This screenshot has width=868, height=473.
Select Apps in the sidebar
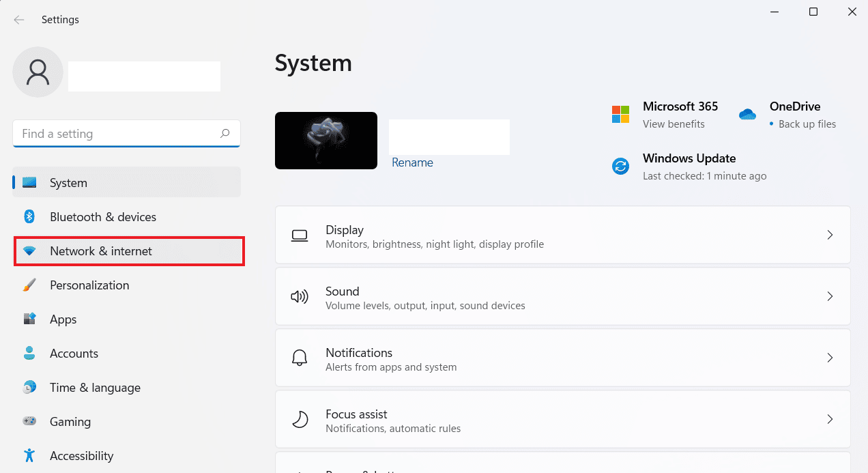pyautogui.click(x=127, y=319)
